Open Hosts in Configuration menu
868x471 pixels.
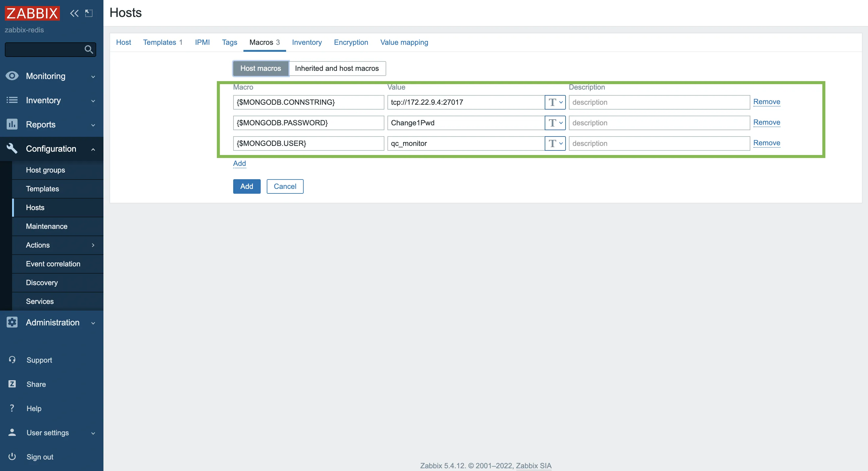point(58,207)
